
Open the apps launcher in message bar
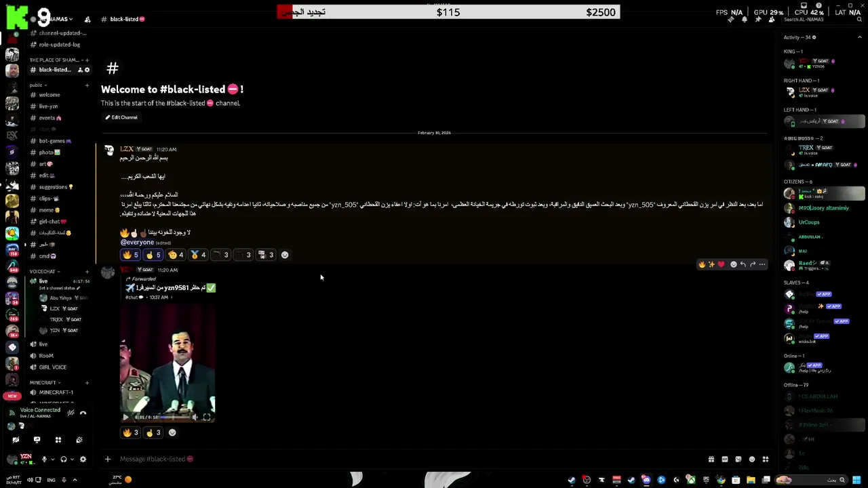tap(765, 459)
